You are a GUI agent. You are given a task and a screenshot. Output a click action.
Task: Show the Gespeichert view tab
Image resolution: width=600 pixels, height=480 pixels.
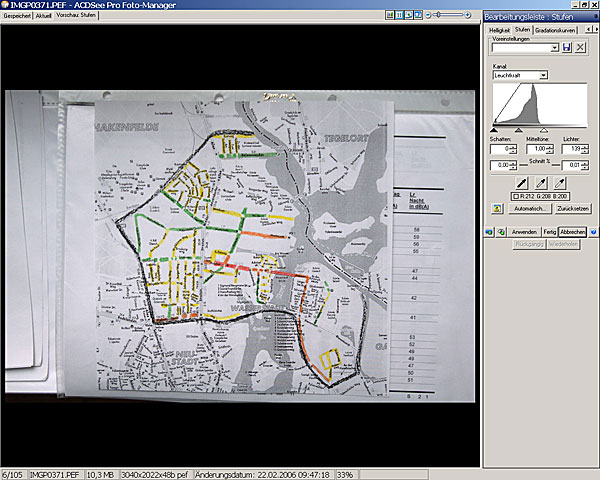pyautogui.click(x=16, y=16)
